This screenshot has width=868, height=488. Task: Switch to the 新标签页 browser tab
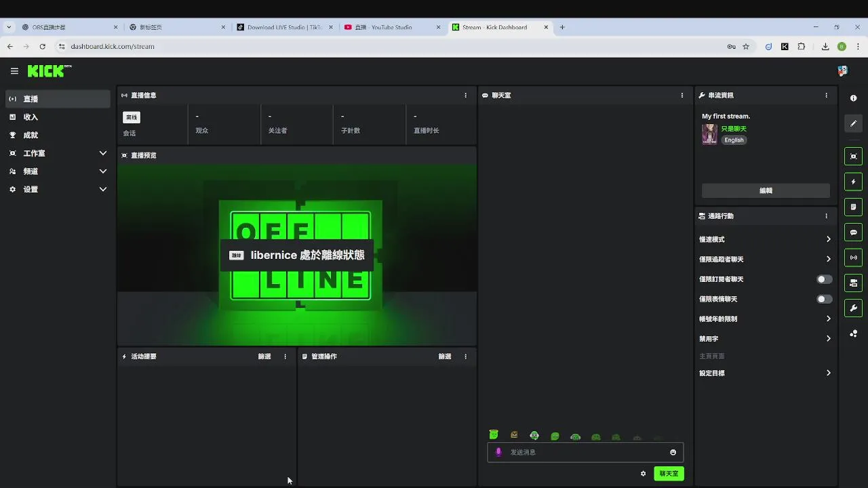tap(177, 27)
